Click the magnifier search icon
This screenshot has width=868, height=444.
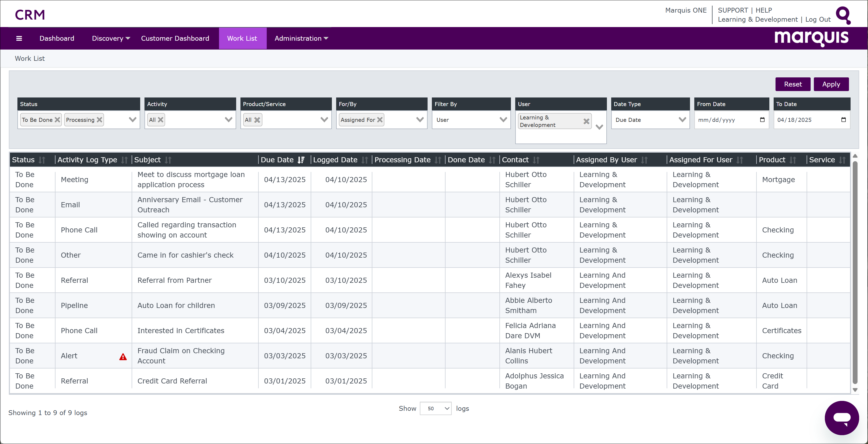point(843,15)
